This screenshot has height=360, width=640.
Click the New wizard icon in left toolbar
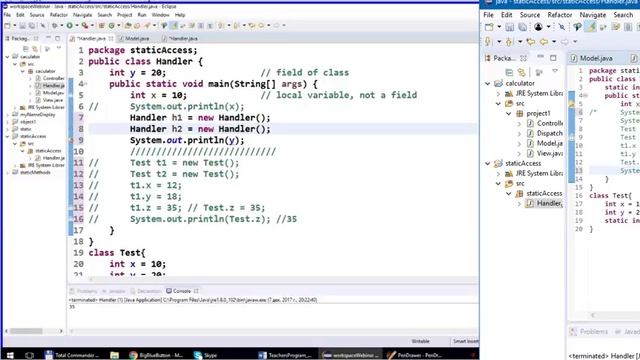(7, 25)
